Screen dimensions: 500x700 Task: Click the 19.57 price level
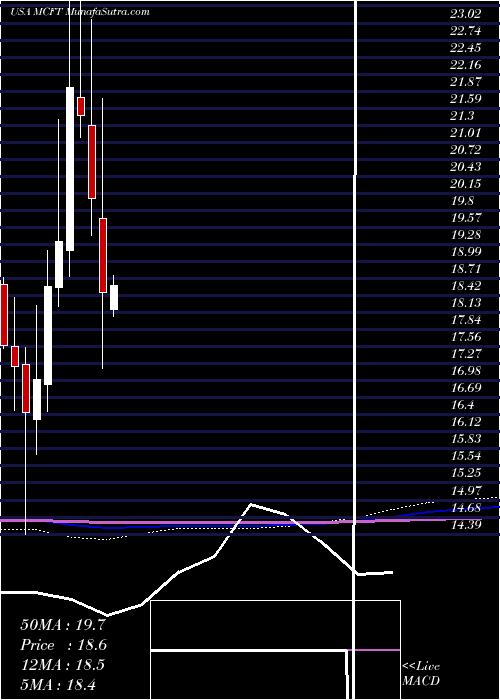pos(466,217)
